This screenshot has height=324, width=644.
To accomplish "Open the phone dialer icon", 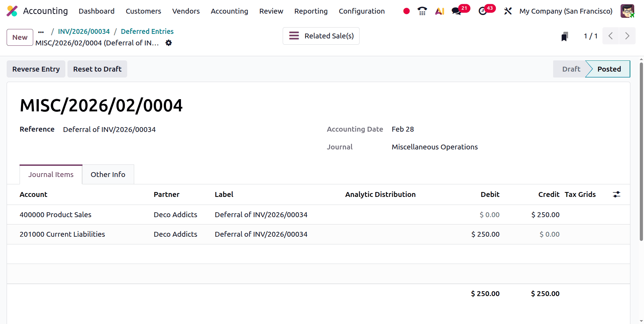I will tap(422, 11).
